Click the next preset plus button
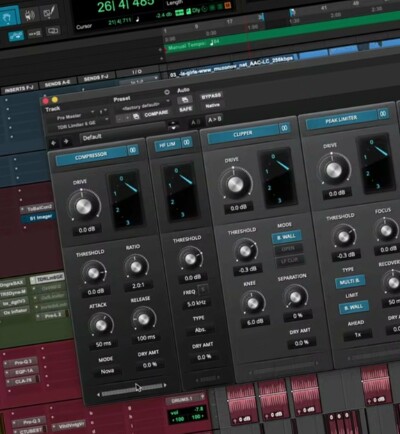 (x=127, y=118)
